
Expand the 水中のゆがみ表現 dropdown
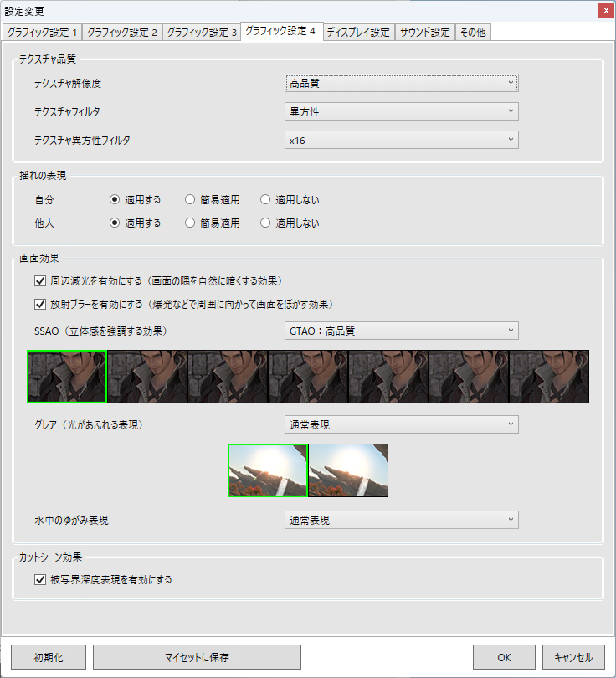[402, 520]
